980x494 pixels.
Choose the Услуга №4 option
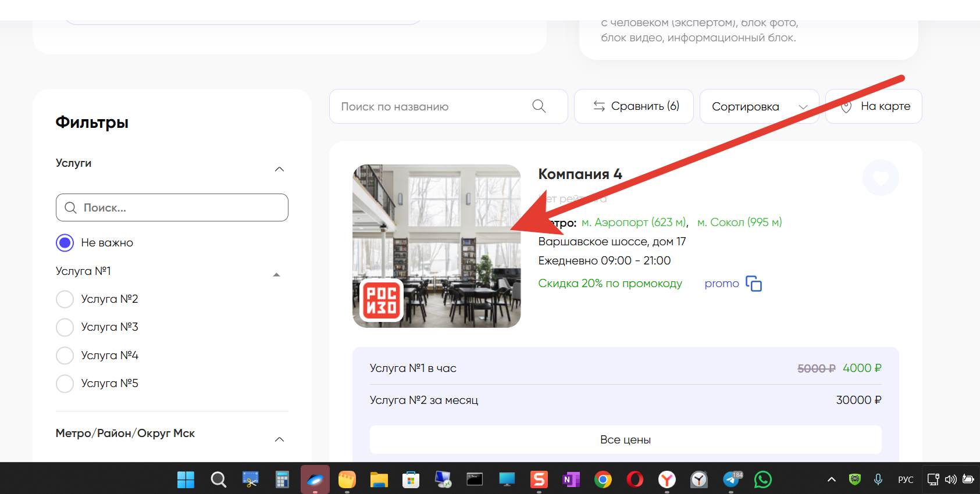(x=65, y=356)
